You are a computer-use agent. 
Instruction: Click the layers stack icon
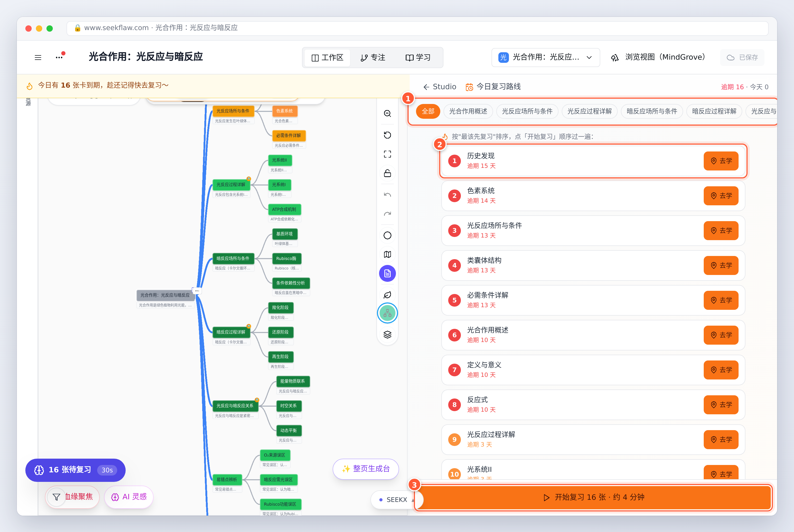click(387, 335)
